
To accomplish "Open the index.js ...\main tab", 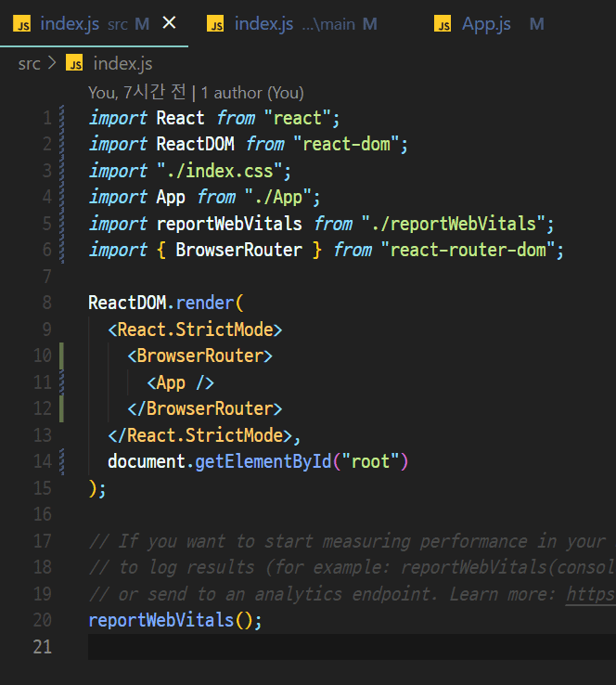I will pyautogui.click(x=291, y=23).
